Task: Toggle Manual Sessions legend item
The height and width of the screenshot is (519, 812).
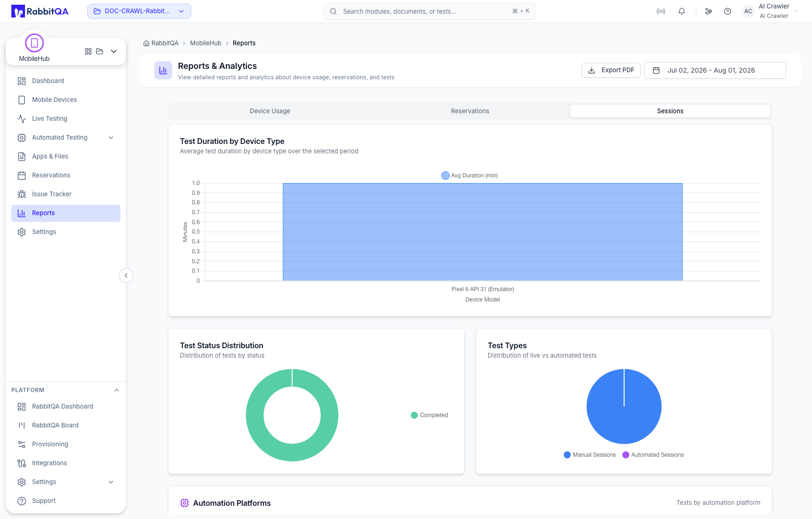Action: pyautogui.click(x=590, y=455)
